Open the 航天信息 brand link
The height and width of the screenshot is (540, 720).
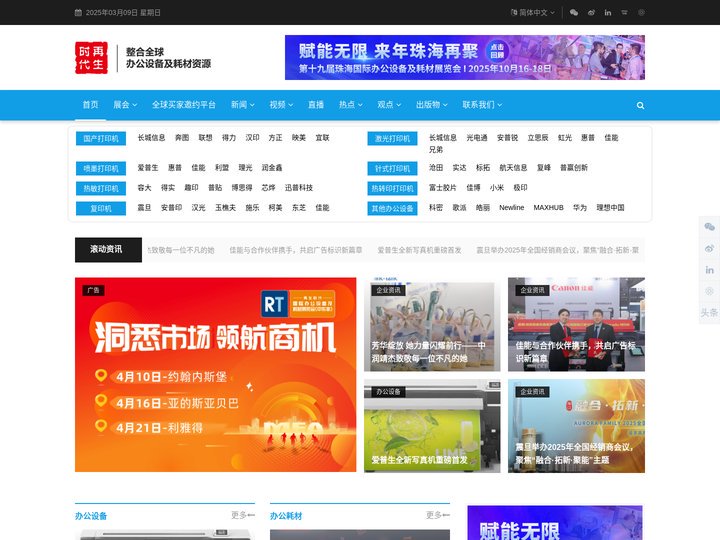click(513, 168)
